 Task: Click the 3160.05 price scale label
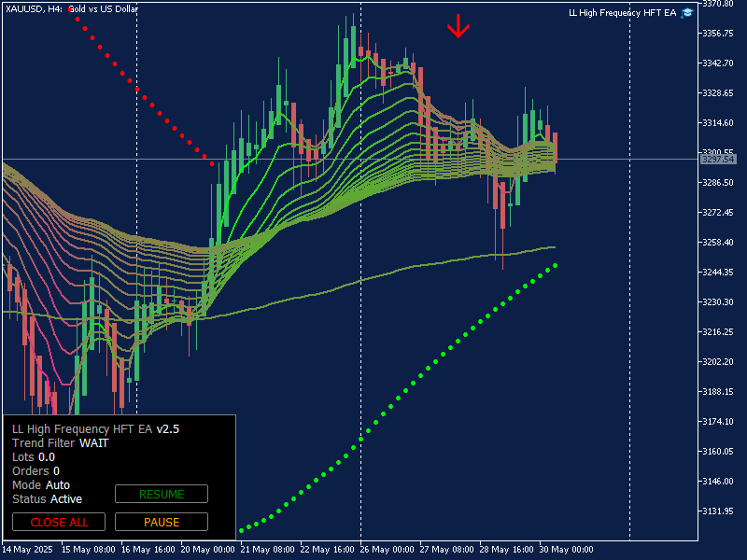click(718, 452)
